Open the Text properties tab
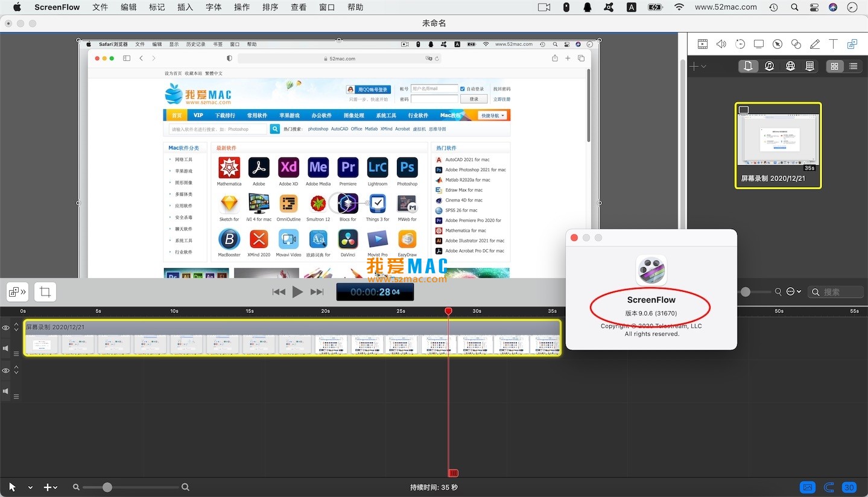The height and width of the screenshot is (497, 868). [833, 44]
